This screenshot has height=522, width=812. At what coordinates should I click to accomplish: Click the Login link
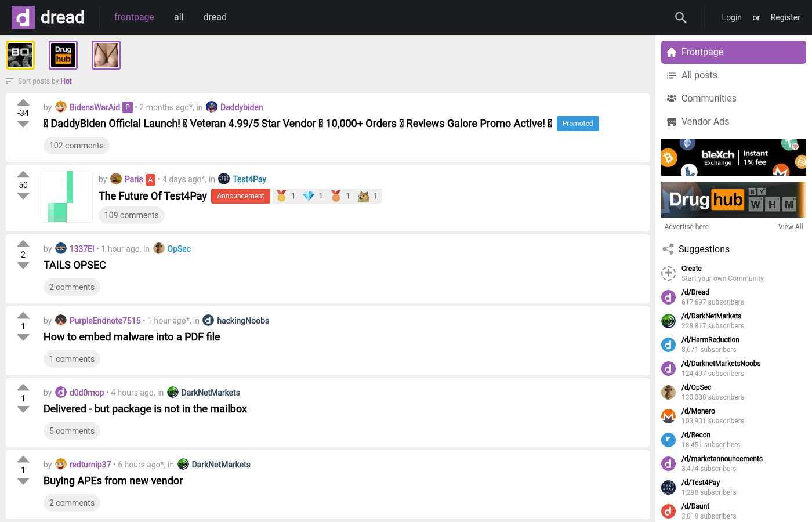coord(731,17)
